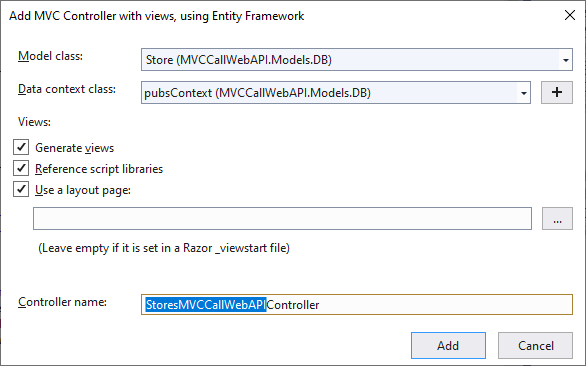Expand the Model class dropdown arrow
Screen dimensions: 586x366
(565, 60)
